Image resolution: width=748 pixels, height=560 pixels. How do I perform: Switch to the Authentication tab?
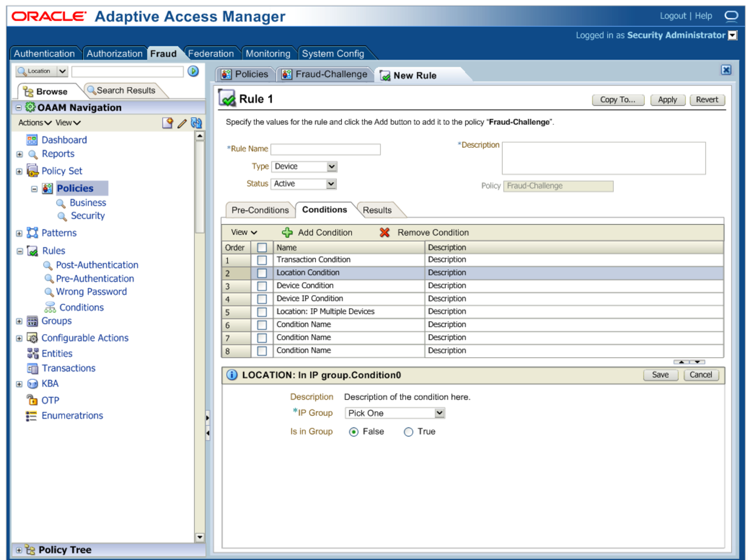pos(44,53)
